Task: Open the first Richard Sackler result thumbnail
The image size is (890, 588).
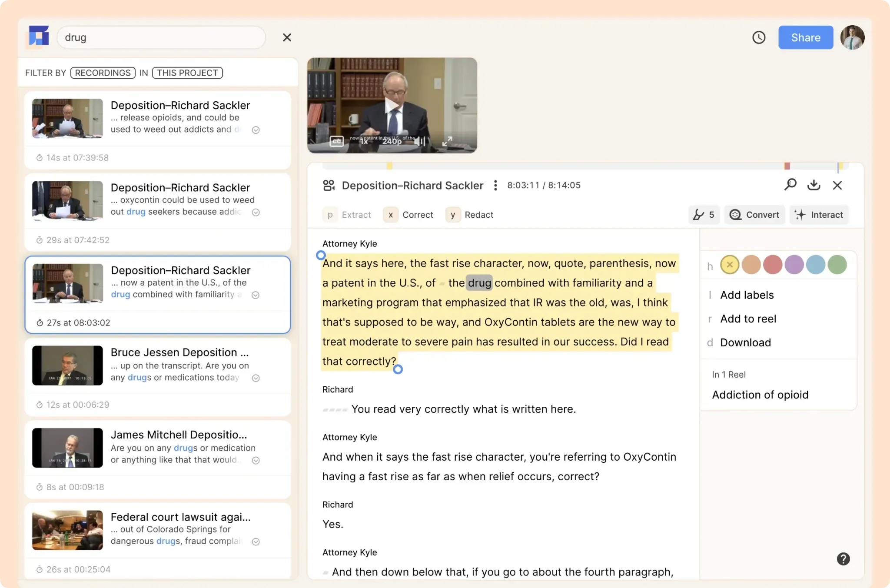Action: 67,118
